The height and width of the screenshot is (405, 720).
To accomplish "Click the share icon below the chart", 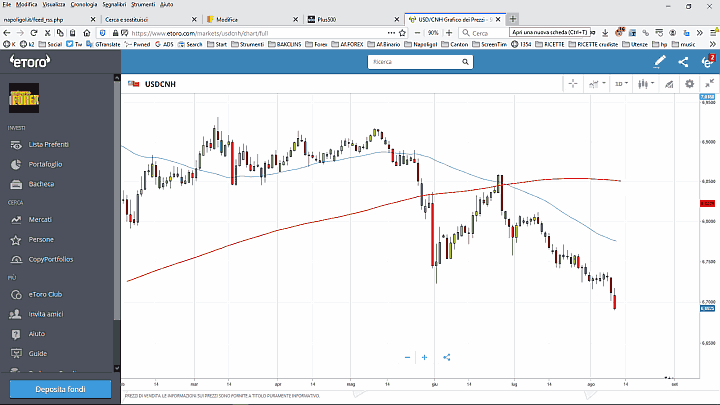I will pyautogui.click(x=446, y=357).
